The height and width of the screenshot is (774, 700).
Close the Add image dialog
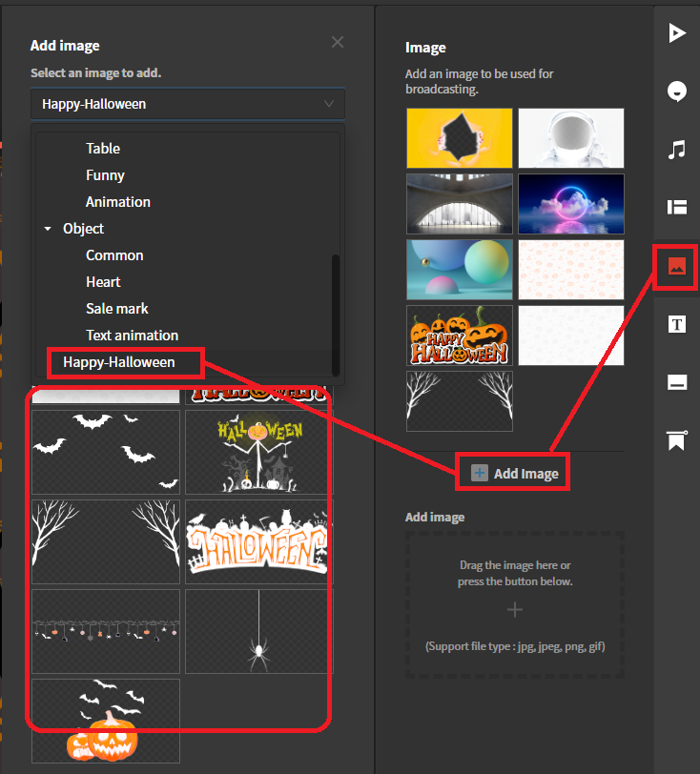coord(337,42)
